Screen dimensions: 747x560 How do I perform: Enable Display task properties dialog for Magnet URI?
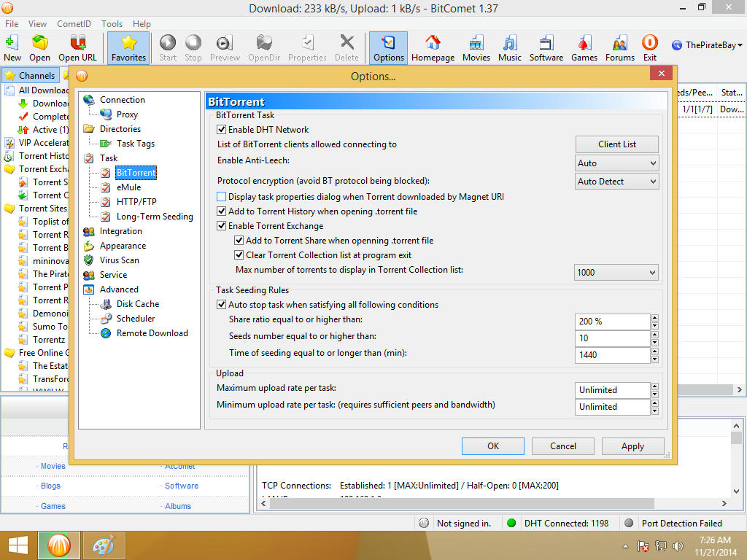pyautogui.click(x=221, y=197)
